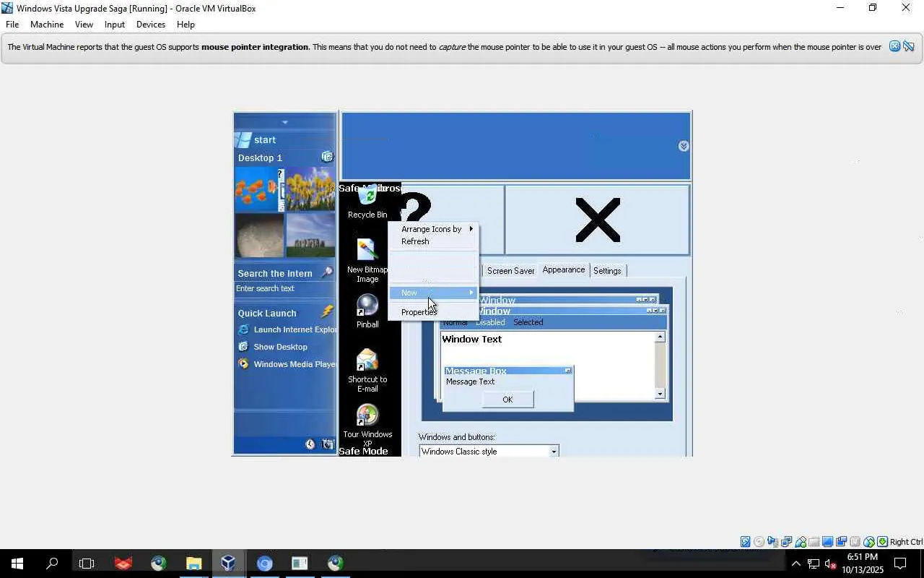The height and width of the screenshot is (578, 924).
Task: Select the New Bitmap Image file icon
Action: pos(367,250)
